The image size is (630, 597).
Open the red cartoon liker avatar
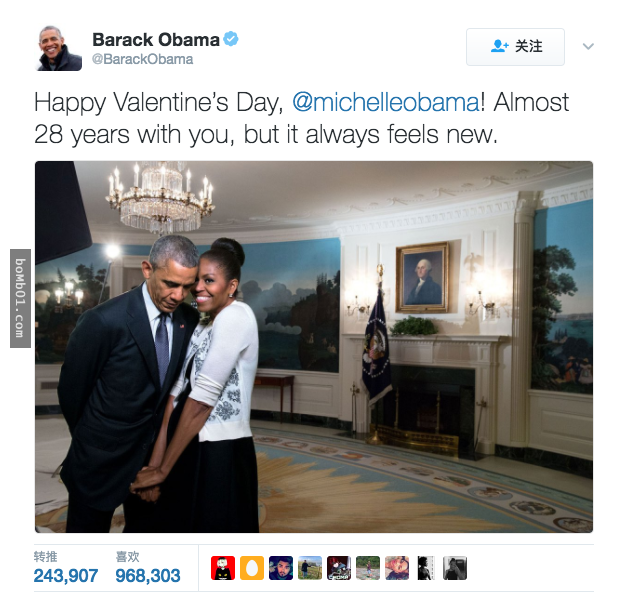pyautogui.click(x=223, y=568)
